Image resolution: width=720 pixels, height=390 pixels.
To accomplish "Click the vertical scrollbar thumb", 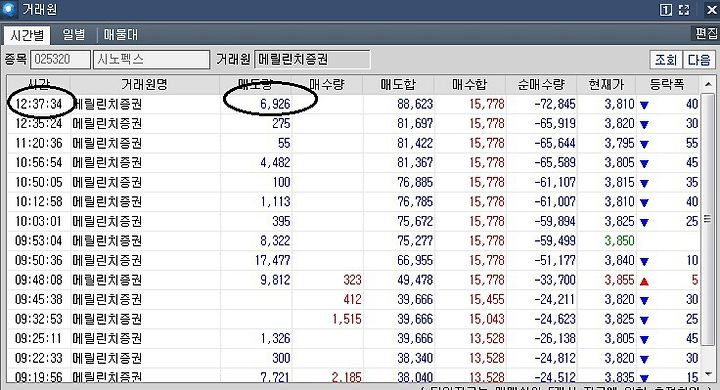I will [709, 219].
